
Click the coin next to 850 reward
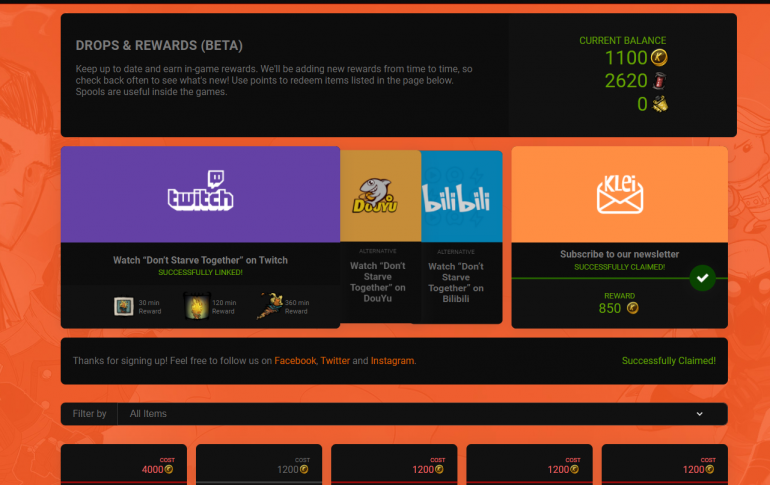[632, 308]
